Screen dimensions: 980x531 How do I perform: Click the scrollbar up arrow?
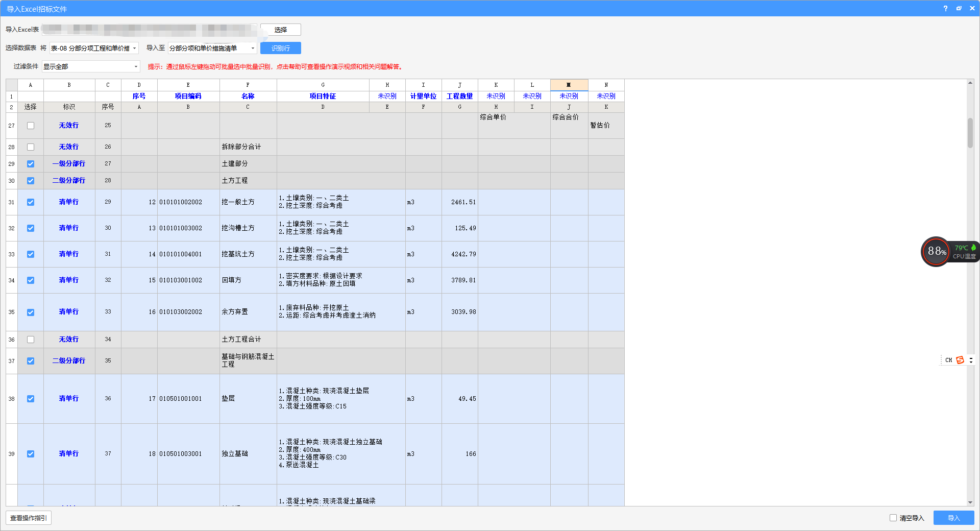click(970, 83)
